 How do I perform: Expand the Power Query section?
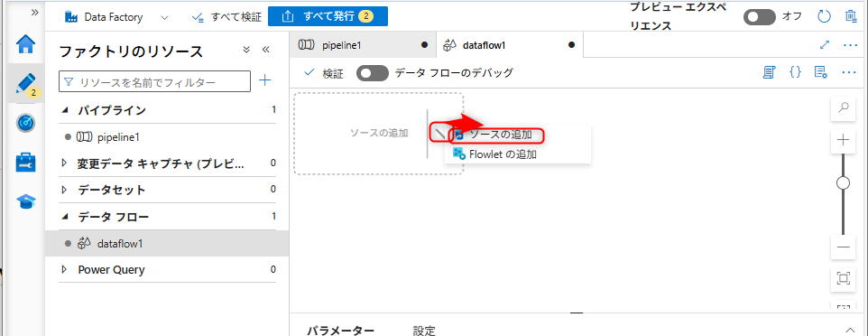click(64, 269)
